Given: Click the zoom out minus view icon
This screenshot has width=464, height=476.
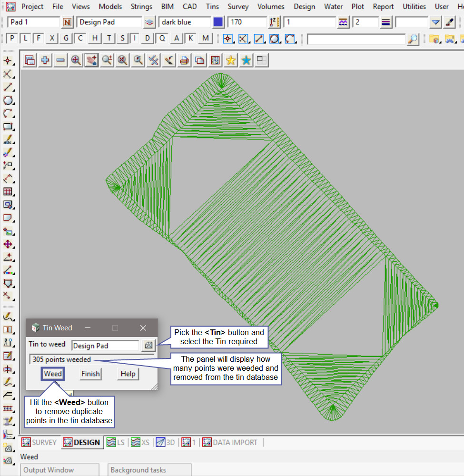Looking at the screenshot, I should coord(60,60).
